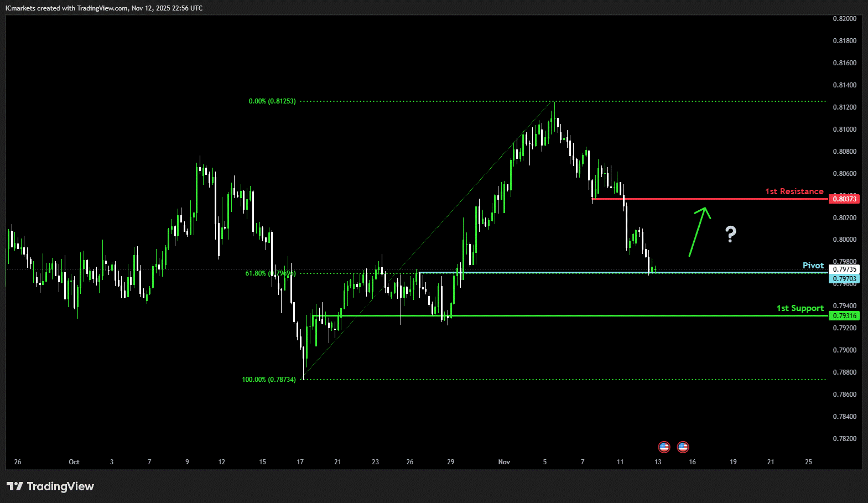Click the 0.82000 price scale value
The width and height of the screenshot is (868, 503).
844,19
